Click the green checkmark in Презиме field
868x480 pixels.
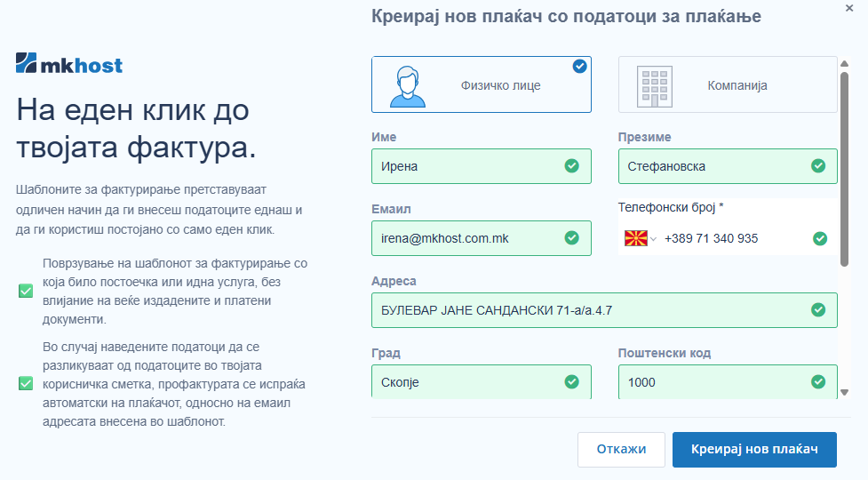click(x=818, y=166)
